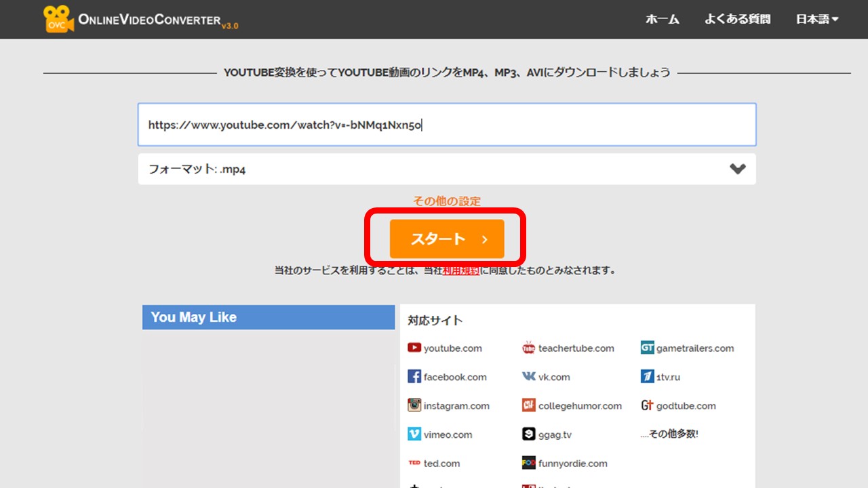
Task: Select the collegehumor.com site name
Action: 580,406
